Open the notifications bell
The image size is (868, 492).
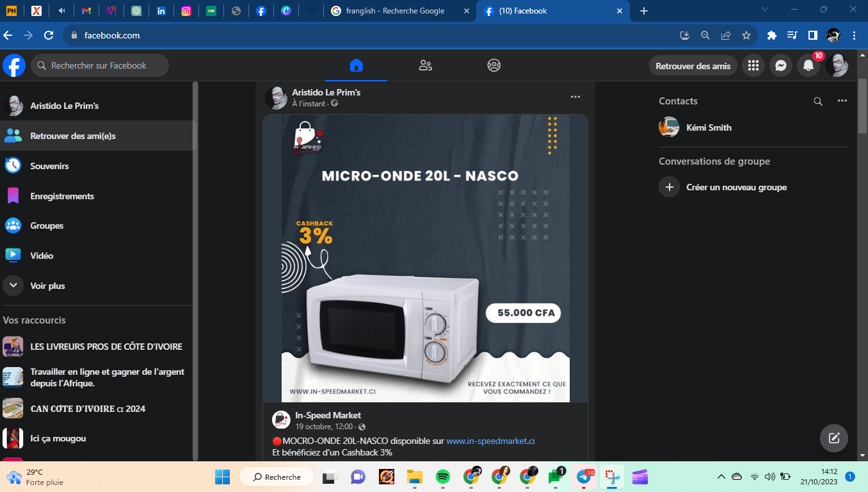click(808, 65)
